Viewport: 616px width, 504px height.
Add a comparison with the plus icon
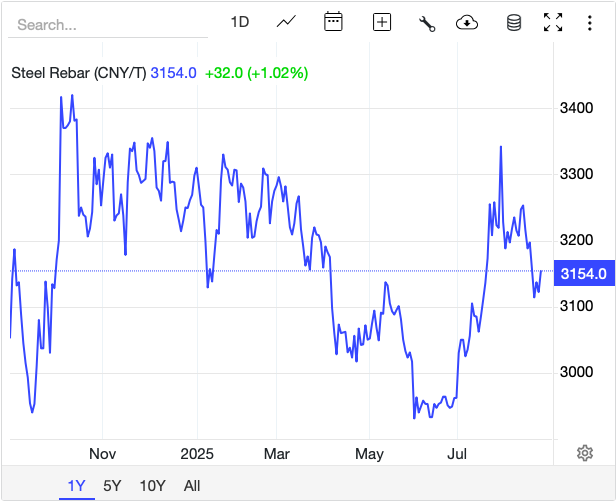381,22
